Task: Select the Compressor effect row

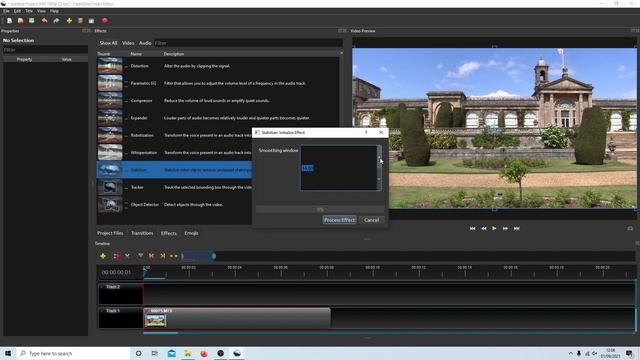Action: tap(218, 100)
